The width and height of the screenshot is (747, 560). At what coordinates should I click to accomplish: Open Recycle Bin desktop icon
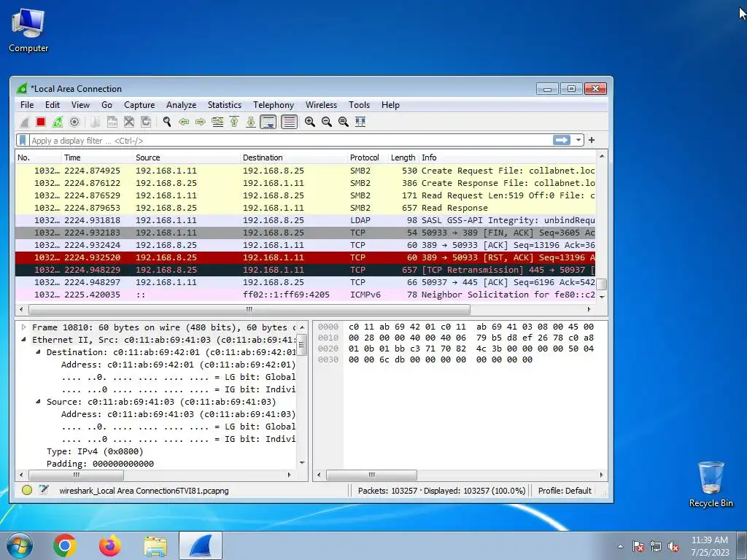(x=711, y=484)
